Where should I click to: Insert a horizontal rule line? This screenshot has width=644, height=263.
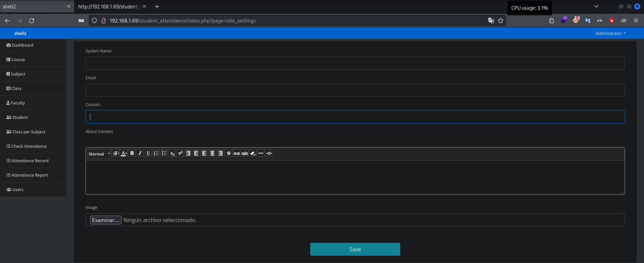coord(261,153)
